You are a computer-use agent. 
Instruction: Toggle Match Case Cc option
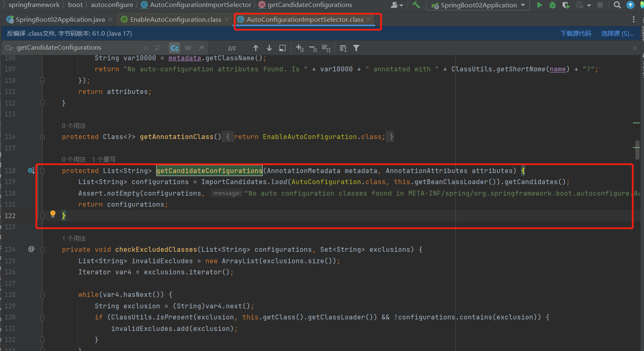175,48
